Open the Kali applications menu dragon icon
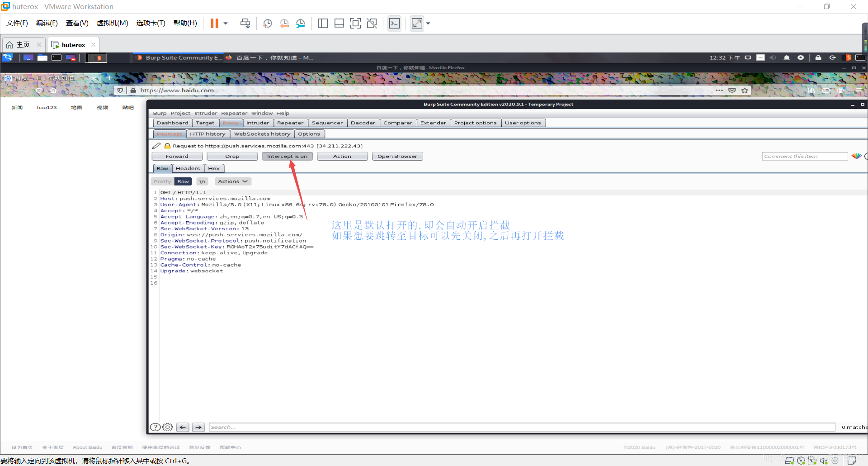 (8, 57)
